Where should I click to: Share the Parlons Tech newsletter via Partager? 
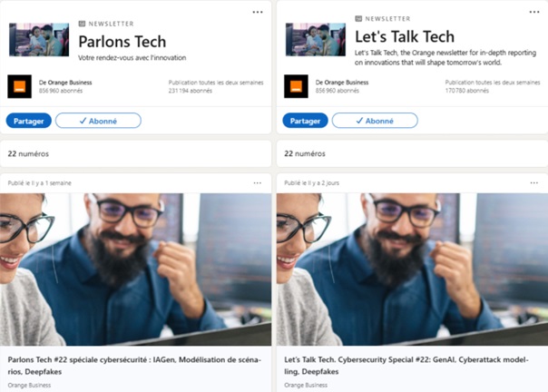click(29, 121)
